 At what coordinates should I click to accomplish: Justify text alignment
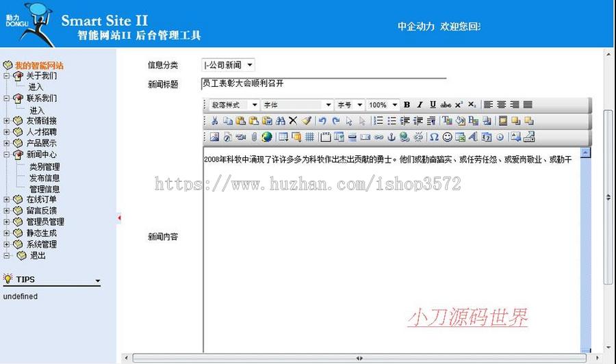[528, 105]
